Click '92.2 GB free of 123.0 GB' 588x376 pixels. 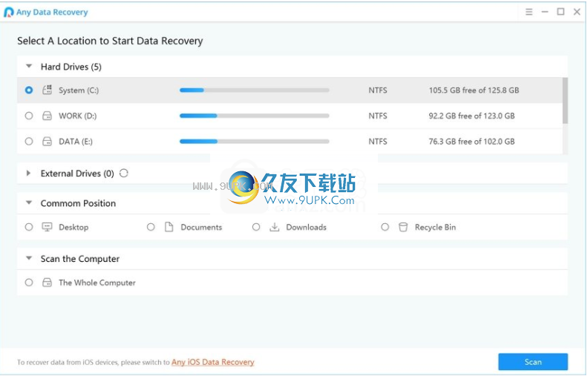(471, 116)
